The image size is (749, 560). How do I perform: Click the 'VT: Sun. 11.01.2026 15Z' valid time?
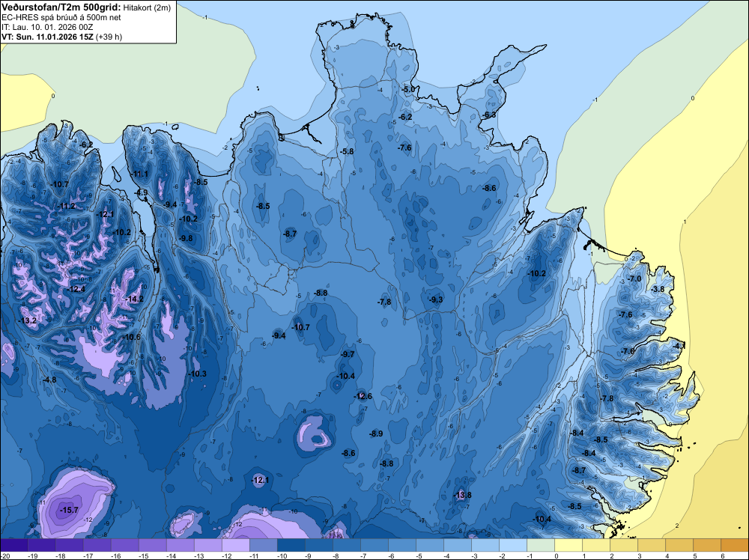pos(48,37)
